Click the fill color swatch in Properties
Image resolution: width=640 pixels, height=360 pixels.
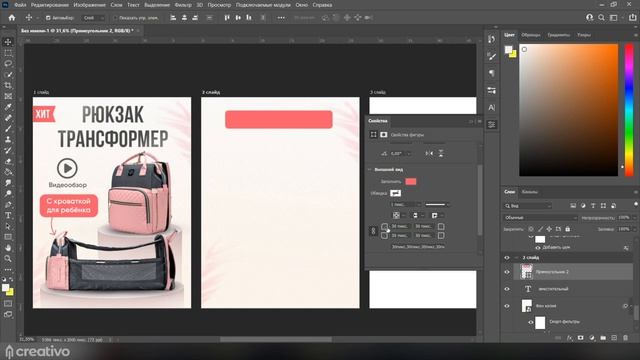click(411, 182)
